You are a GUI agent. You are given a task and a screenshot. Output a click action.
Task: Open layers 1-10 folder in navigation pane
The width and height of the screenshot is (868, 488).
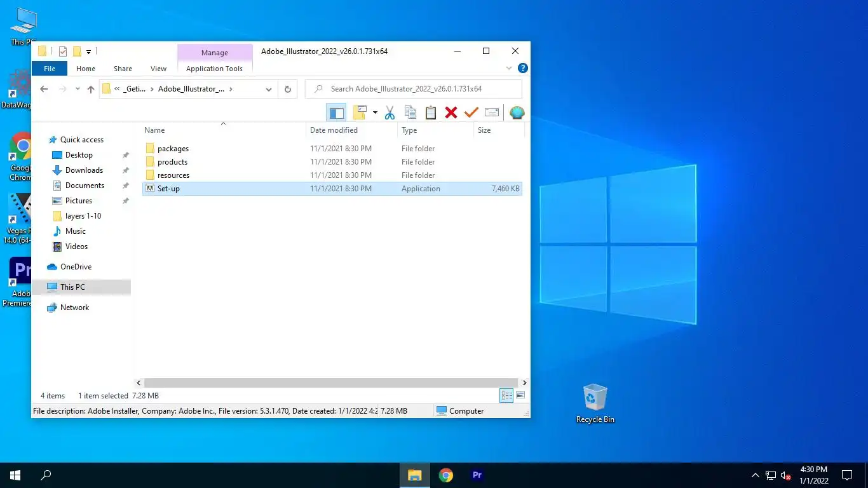(83, 216)
